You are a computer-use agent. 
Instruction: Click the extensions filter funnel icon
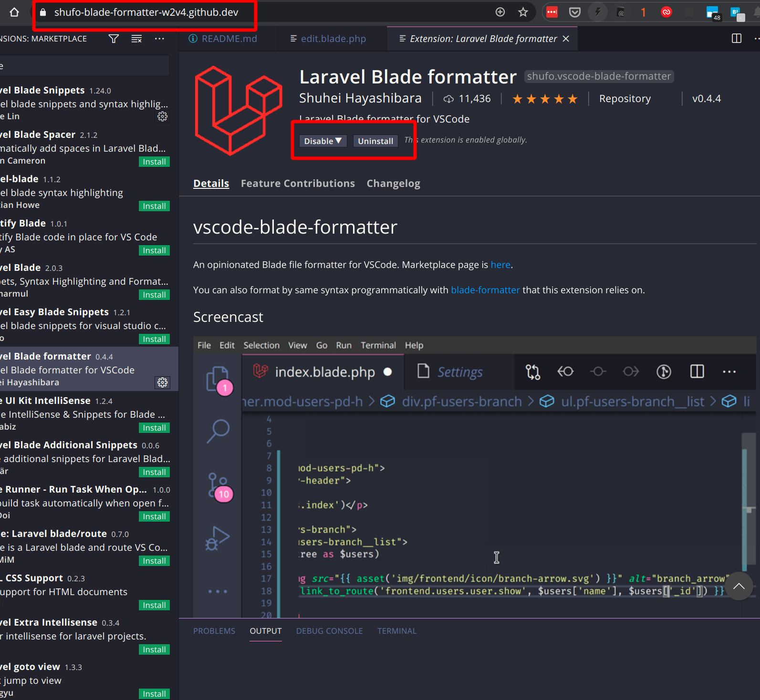pos(114,39)
